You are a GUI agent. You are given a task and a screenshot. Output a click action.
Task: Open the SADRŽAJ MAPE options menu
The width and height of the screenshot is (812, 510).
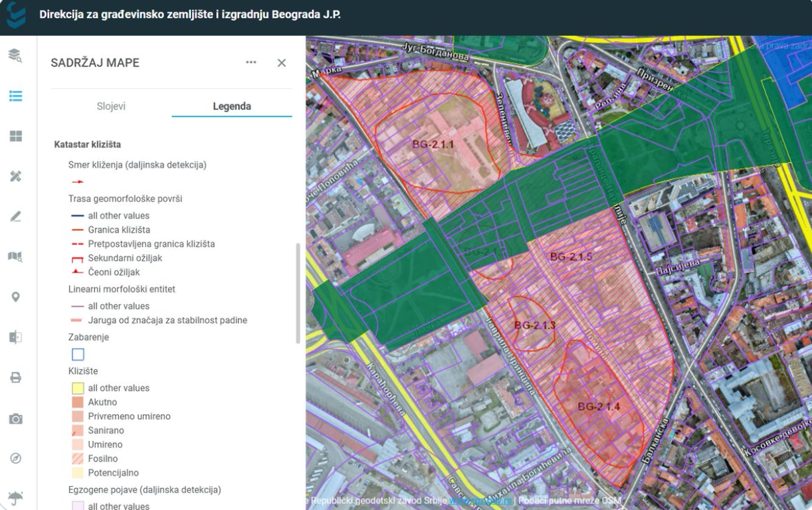click(x=252, y=63)
